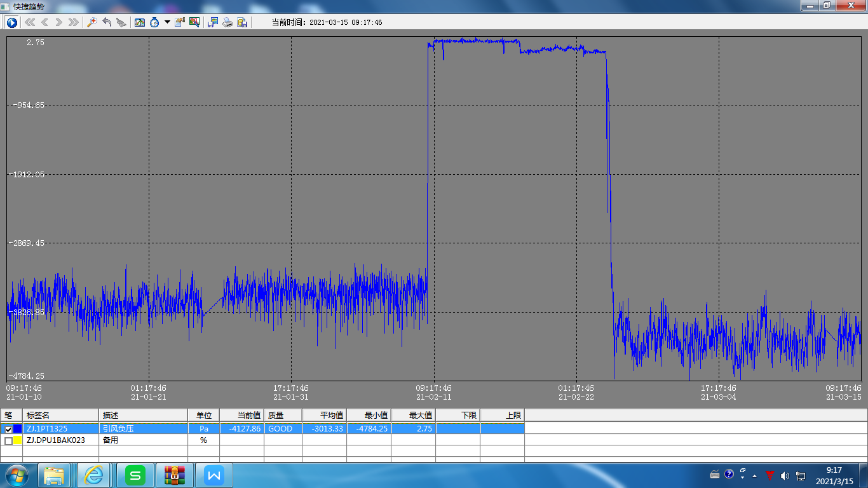Click the blue play button in toolbar
This screenshot has height=488, width=868.
point(12,22)
